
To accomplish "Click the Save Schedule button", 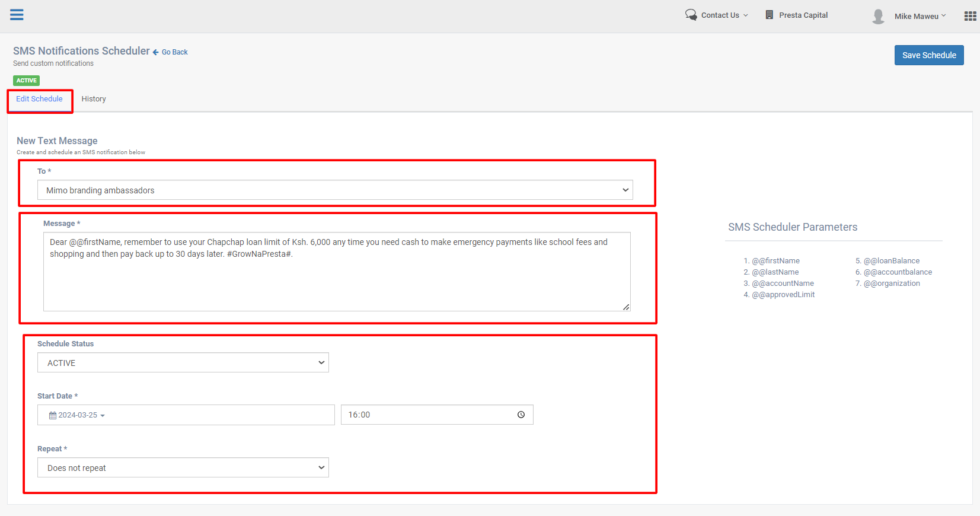I will coord(928,55).
